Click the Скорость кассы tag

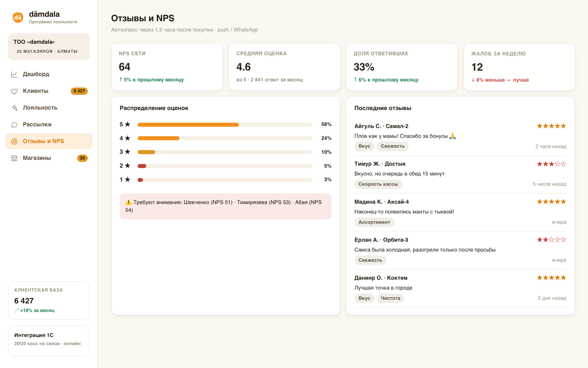click(378, 184)
